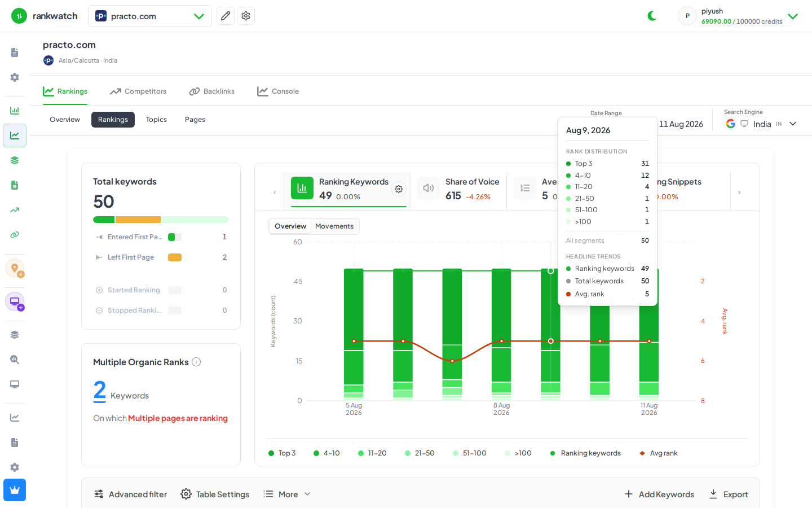Click the 5 Aug bar in the chart
This screenshot has height=508, width=812.
(354, 334)
